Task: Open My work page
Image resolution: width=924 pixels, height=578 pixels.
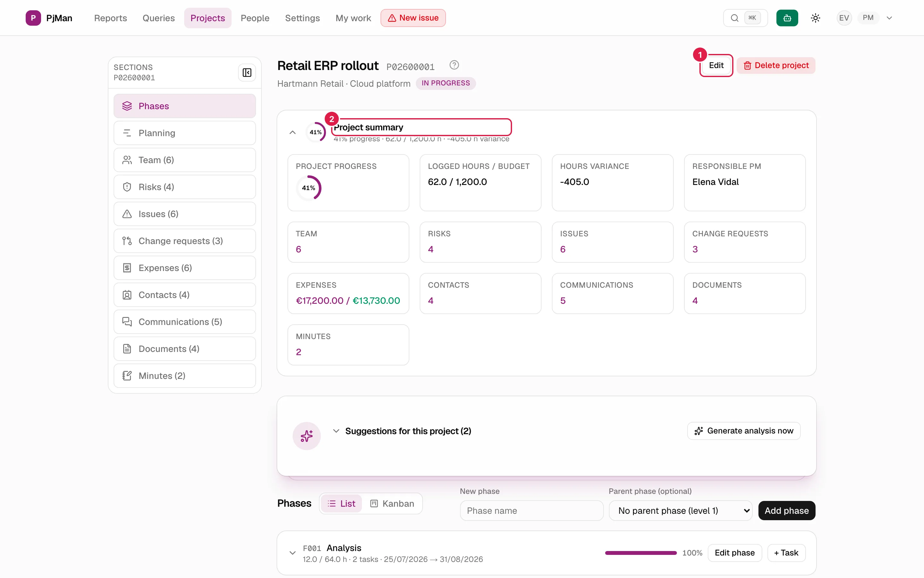Action: tap(353, 18)
